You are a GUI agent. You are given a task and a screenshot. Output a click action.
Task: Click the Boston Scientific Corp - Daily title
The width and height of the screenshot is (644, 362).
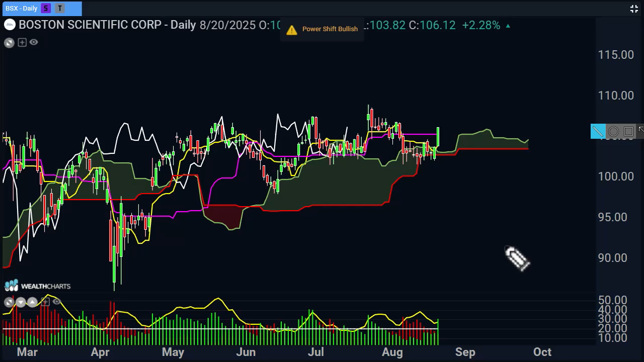pos(107,25)
